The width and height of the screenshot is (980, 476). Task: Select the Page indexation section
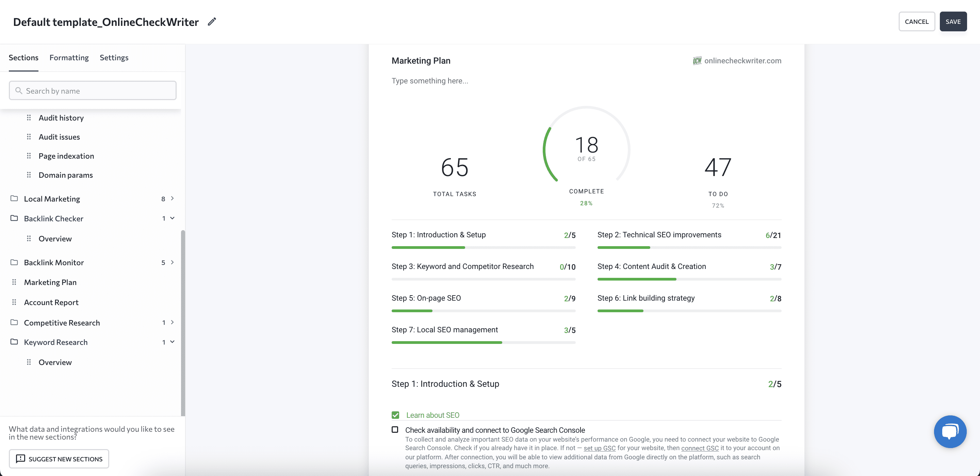[x=66, y=156]
